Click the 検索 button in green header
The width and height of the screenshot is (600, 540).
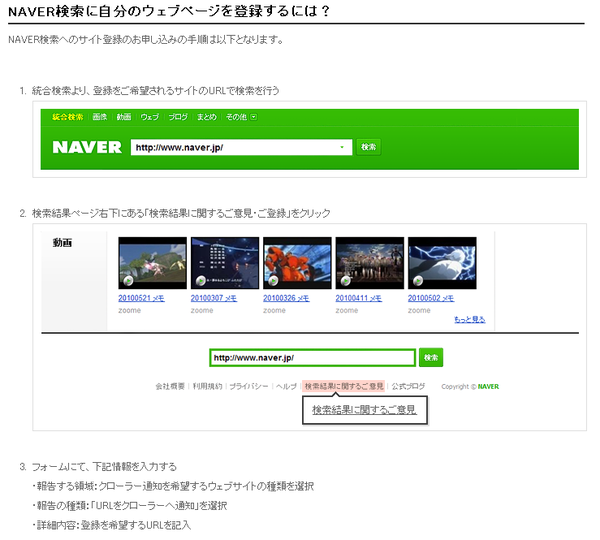(368, 147)
